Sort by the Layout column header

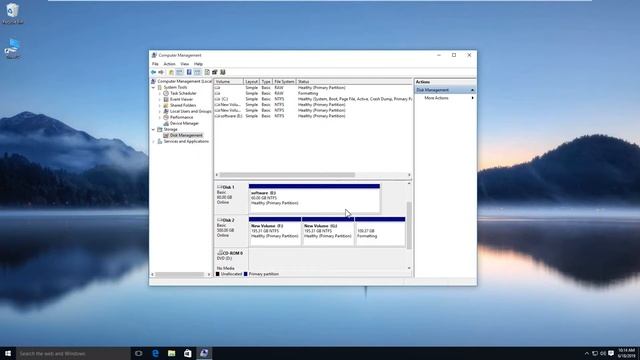point(251,82)
